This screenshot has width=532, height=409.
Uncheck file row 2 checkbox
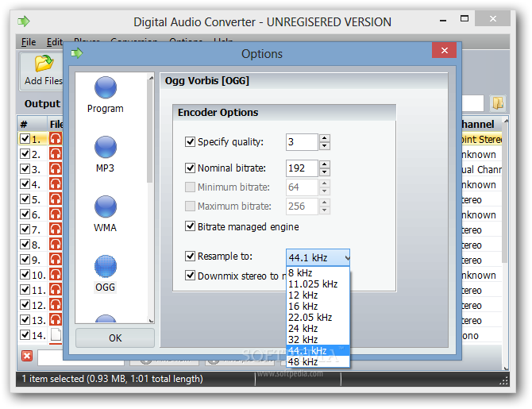pyautogui.click(x=25, y=154)
